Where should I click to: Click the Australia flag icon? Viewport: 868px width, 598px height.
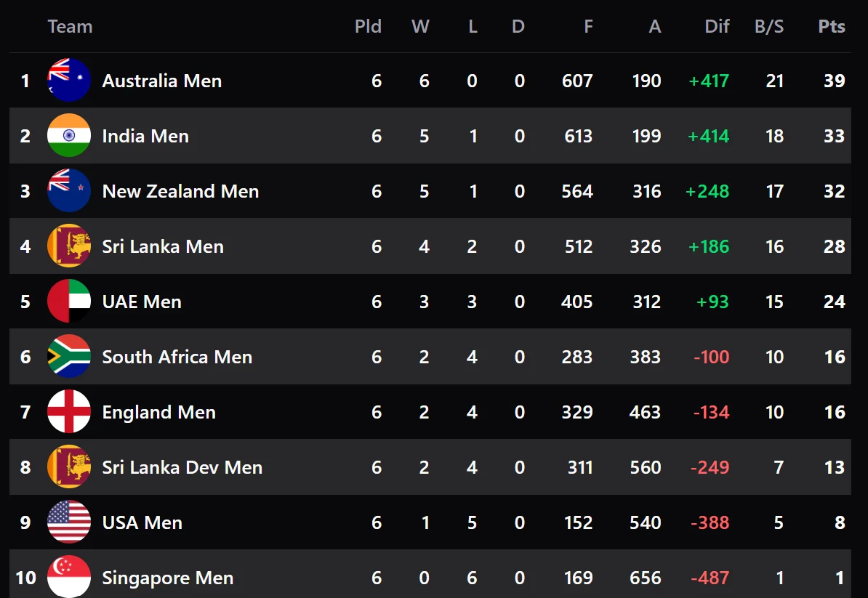point(69,80)
